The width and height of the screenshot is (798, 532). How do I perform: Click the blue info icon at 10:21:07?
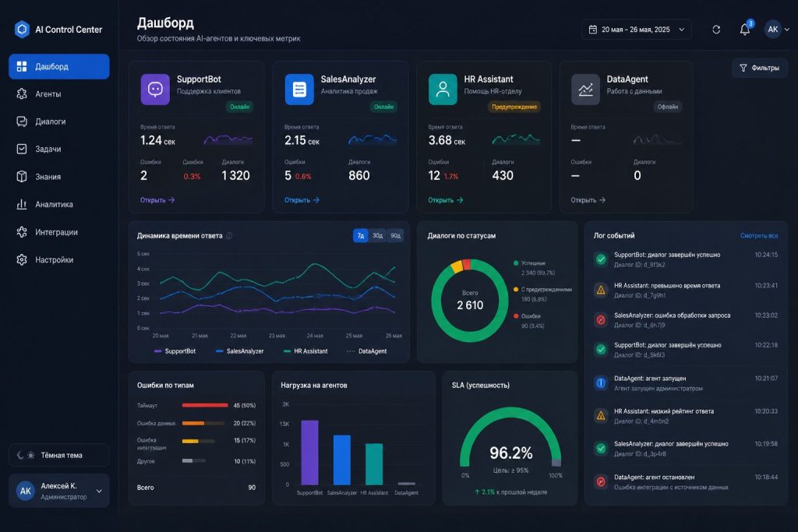(x=601, y=383)
